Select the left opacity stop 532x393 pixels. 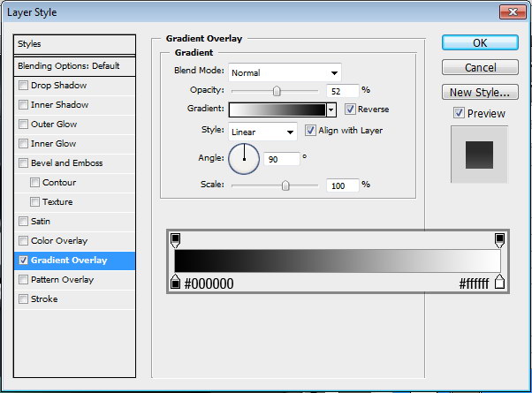point(175,240)
